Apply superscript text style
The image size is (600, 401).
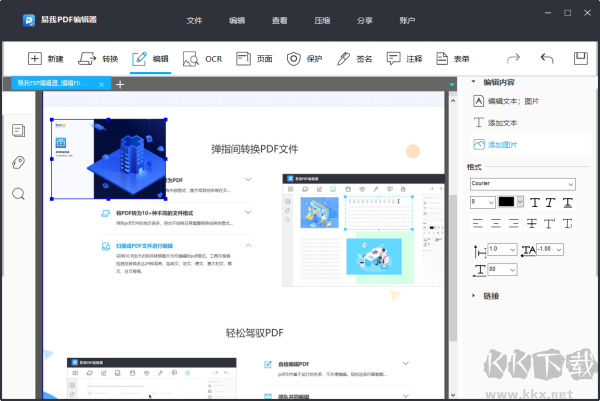click(x=549, y=223)
